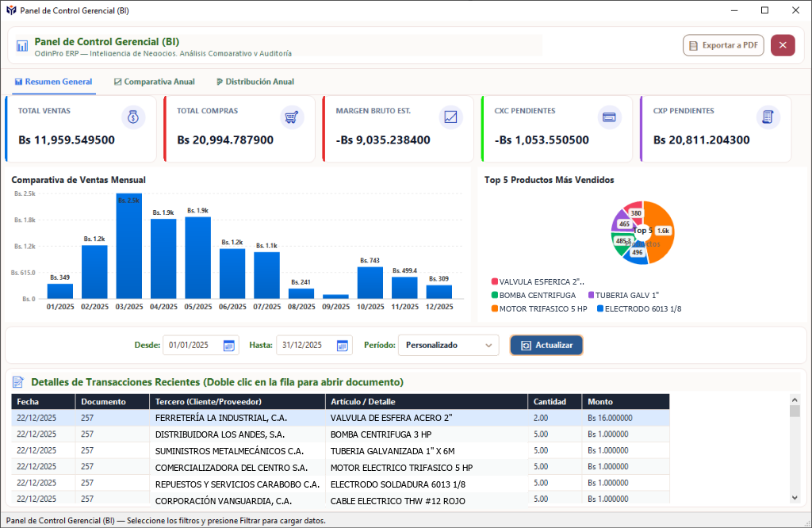Click the transactions table scrollbar thumb

[x=795, y=411]
